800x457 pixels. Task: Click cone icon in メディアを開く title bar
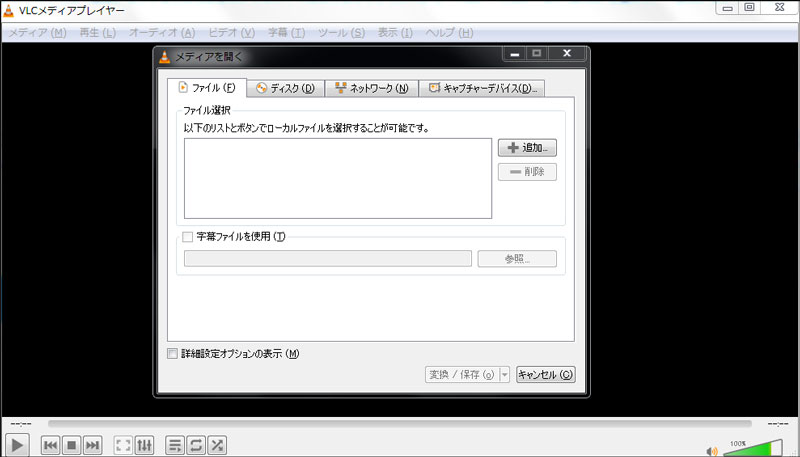164,57
